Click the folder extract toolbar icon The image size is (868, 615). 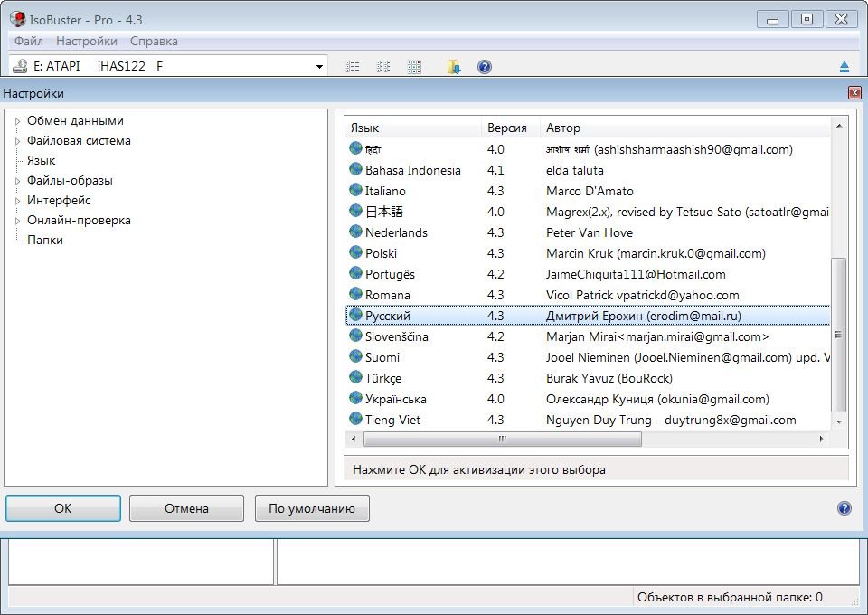454,67
